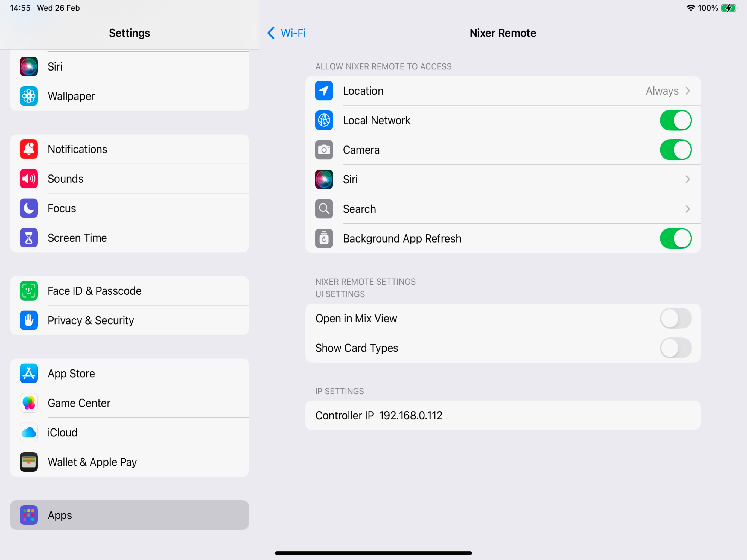Tap the Camera icon in access list

(x=324, y=150)
